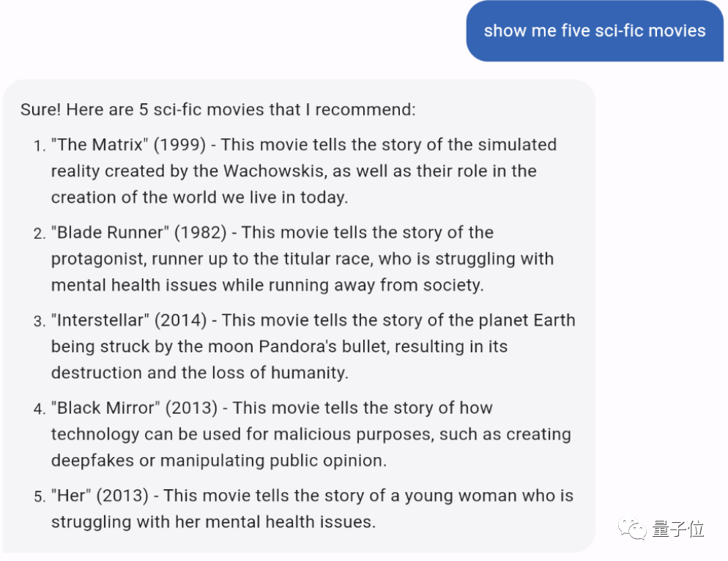Click the word "deepfakes" in Black Mirror description
Viewport: 728px width, 561px height.
pyautogui.click(x=92, y=461)
